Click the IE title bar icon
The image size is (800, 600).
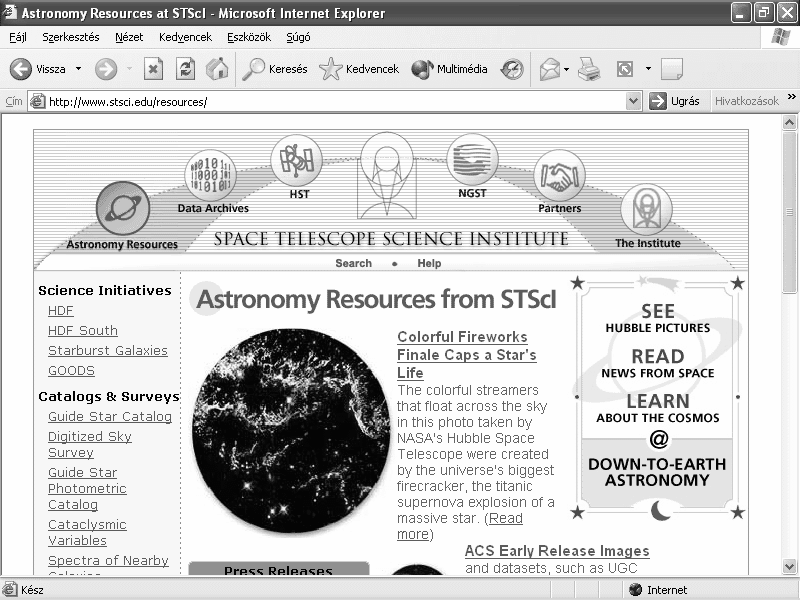point(10,12)
